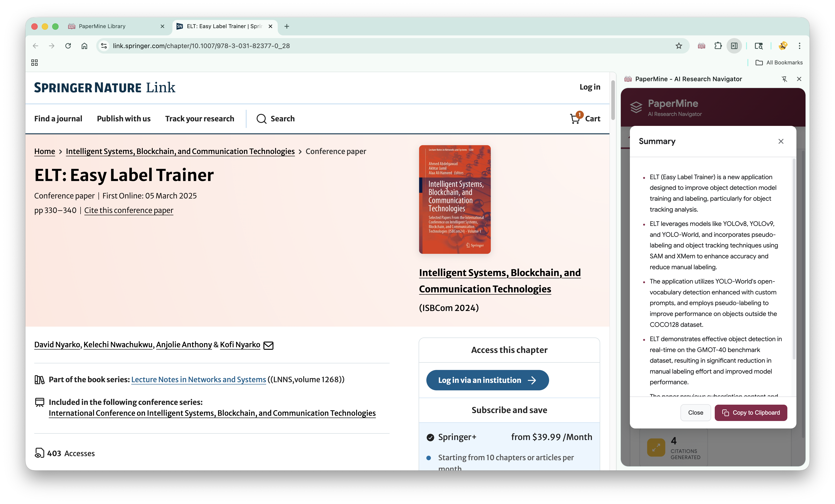Click the PaperMine extension toolbar icon
Viewport: 835px width, 504px height.
click(702, 46)
